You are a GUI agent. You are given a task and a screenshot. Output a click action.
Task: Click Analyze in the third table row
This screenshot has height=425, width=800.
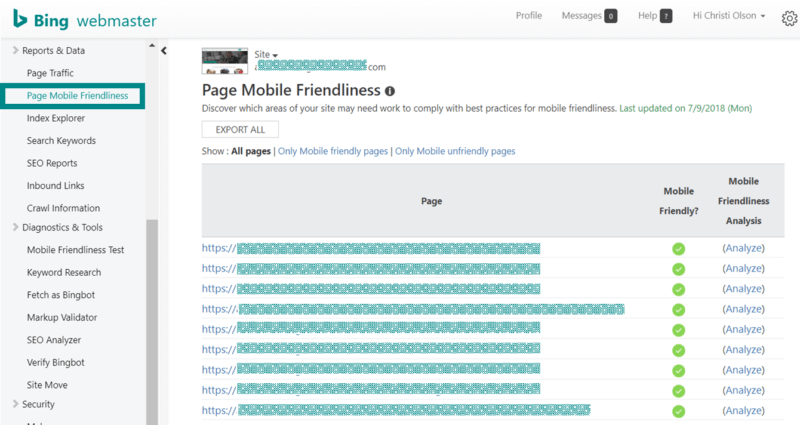point(744,289)
